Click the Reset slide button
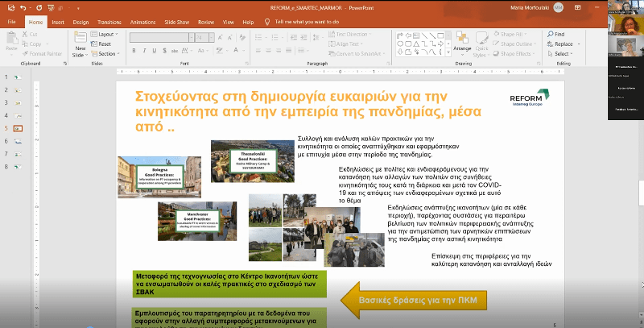Screen dimensions: 644x328 coord(103,44)
